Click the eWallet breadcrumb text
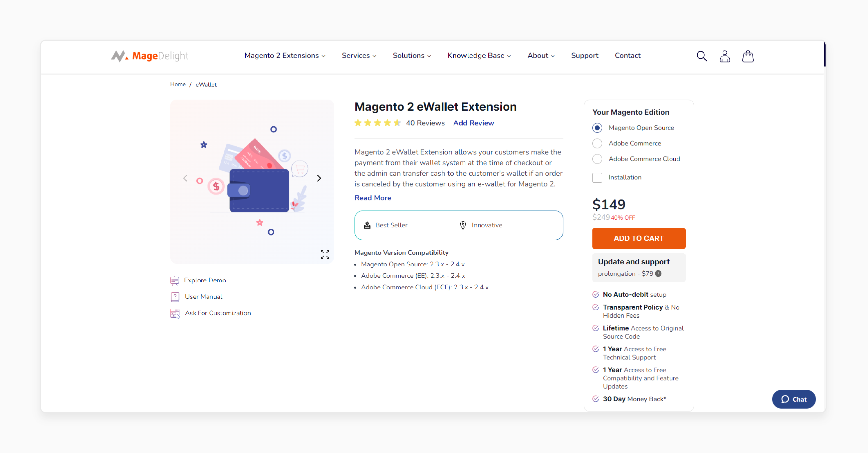868x453 pixels. pyautogui.click(x=206, y=85)
